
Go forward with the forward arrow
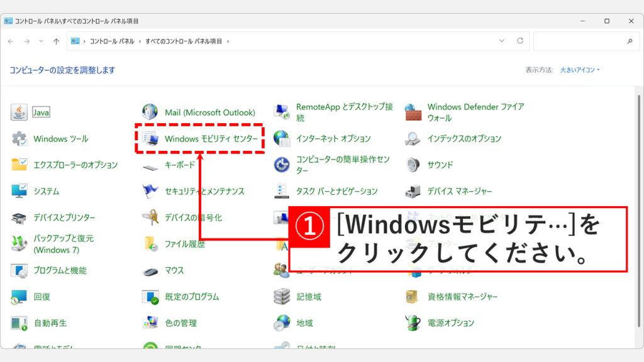click(x=26, y=41)
